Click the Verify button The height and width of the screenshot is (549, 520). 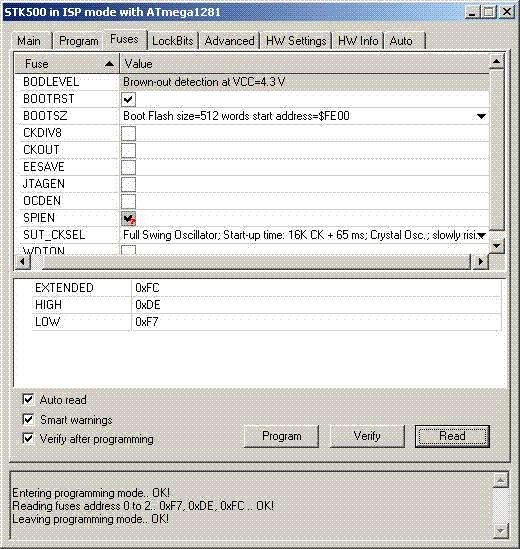coord(367,436)
